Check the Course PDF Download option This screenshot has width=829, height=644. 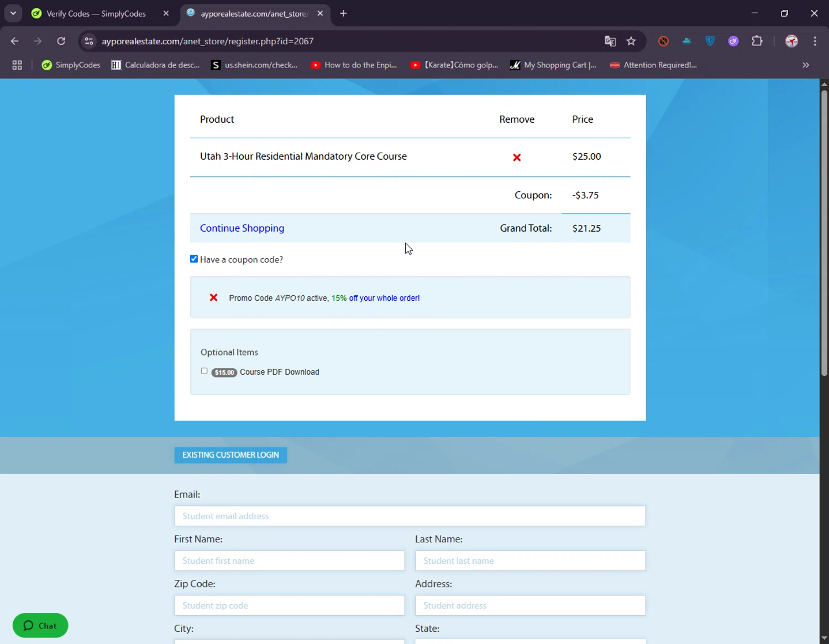point(204,371)
